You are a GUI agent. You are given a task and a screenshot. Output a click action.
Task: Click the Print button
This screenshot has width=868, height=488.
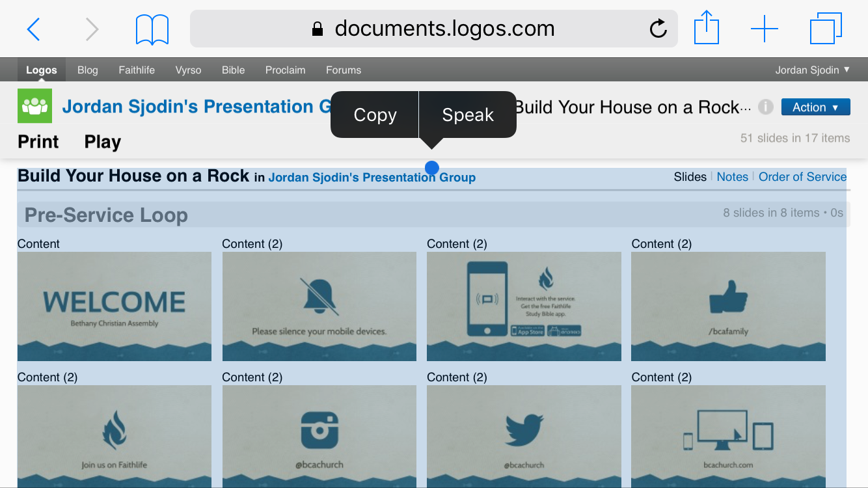coord(38,142)
